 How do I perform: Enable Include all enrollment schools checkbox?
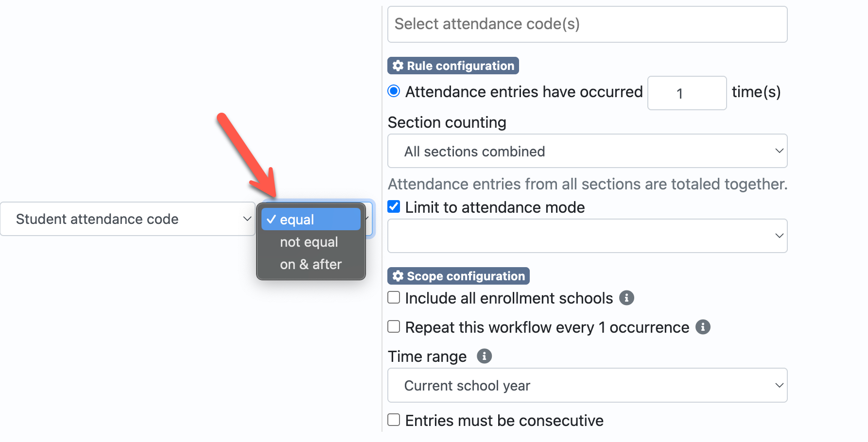394,297
